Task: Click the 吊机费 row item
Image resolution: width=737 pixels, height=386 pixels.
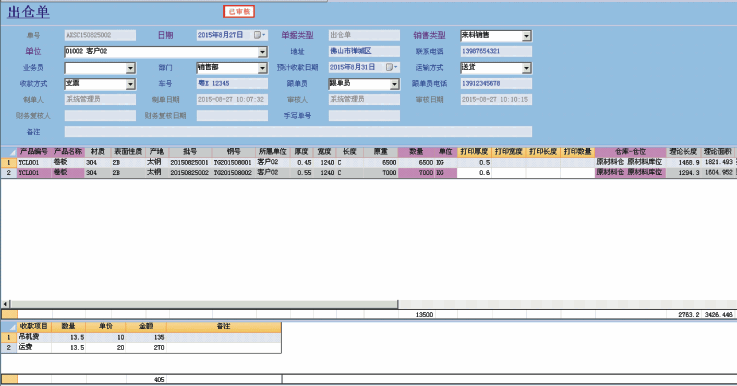Action: [x=34, y=337]
